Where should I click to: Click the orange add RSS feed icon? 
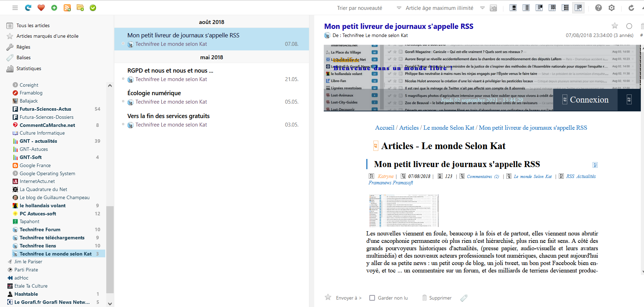(67, 8)
